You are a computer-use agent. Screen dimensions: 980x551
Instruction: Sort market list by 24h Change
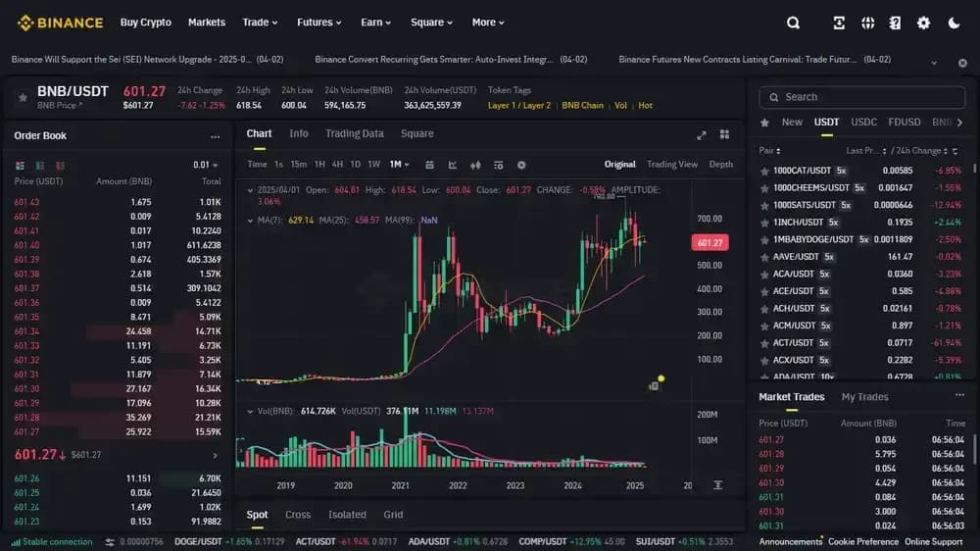pos(922,151)
